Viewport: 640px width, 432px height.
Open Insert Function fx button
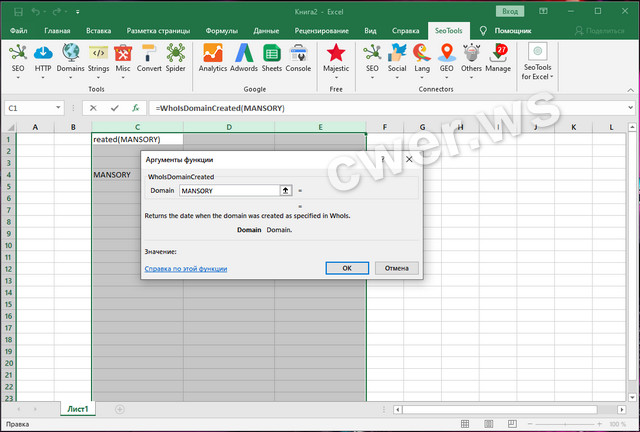point(136,108)
